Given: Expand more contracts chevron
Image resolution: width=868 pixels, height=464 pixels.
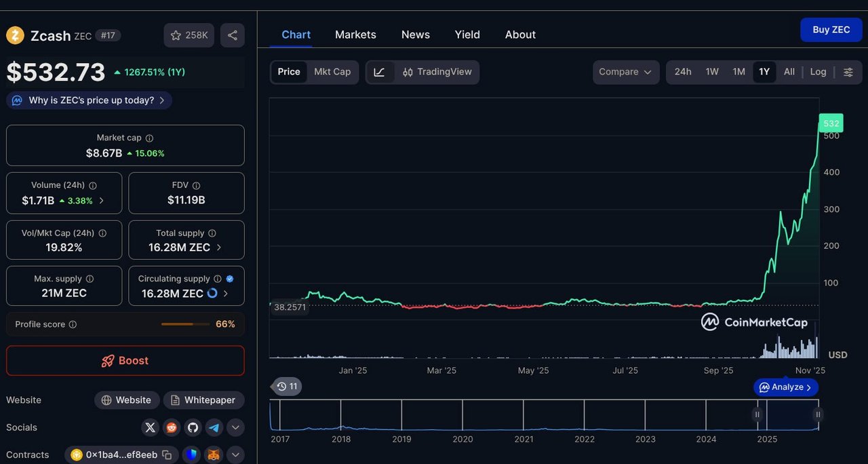Looking at the screenshot, I should coord(235,455).
